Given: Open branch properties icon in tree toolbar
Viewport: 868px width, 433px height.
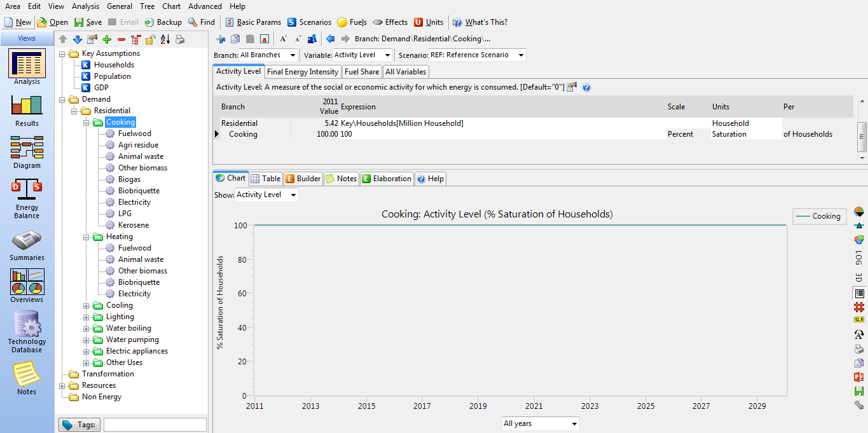Looking at the screenshot, I should coord(92,39).
